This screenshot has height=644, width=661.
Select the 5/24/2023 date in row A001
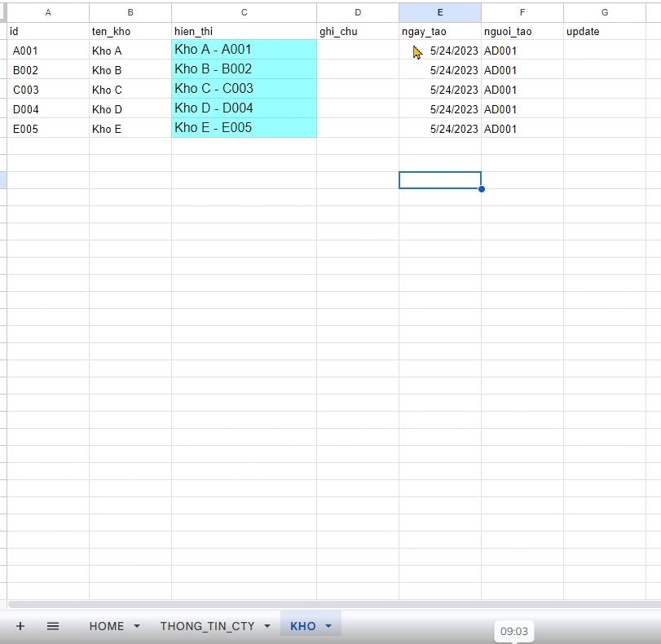pos(440,51)
